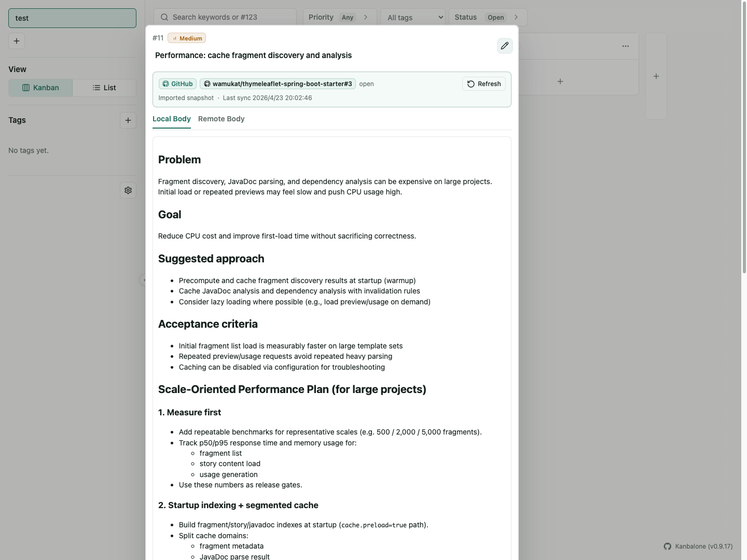Viewport: 747px width, 560px height.
Task: Click the "Track p50/p95 response time" bullet
Action: (268, 443)
